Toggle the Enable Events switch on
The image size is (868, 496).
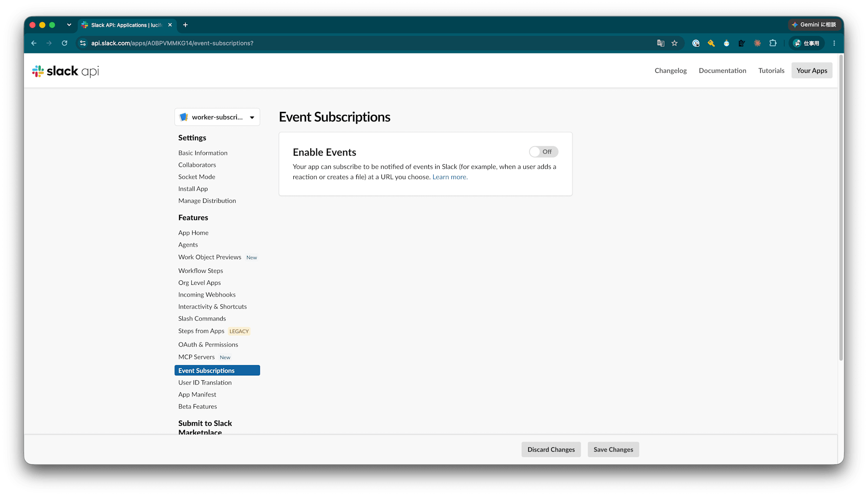coord(543,152)
